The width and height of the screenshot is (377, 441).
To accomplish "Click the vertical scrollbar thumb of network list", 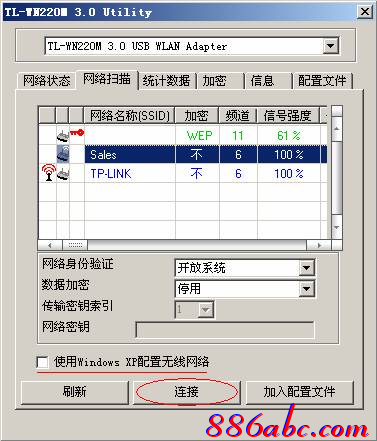I will 337,178.
